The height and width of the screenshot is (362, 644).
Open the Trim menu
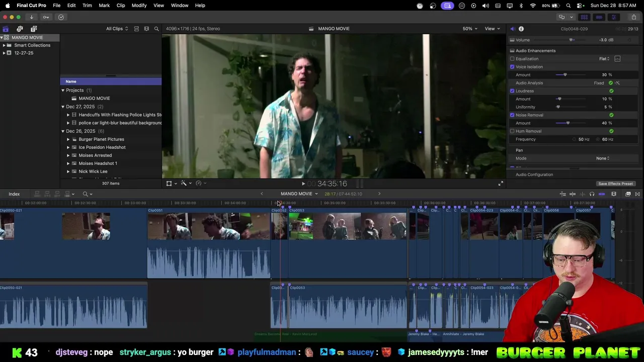tap(87, 6)
